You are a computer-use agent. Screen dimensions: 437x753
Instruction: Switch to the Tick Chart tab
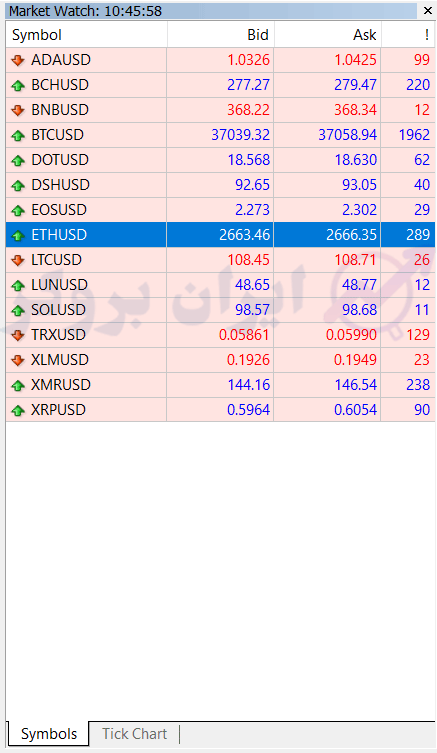[x=134, y=734]
